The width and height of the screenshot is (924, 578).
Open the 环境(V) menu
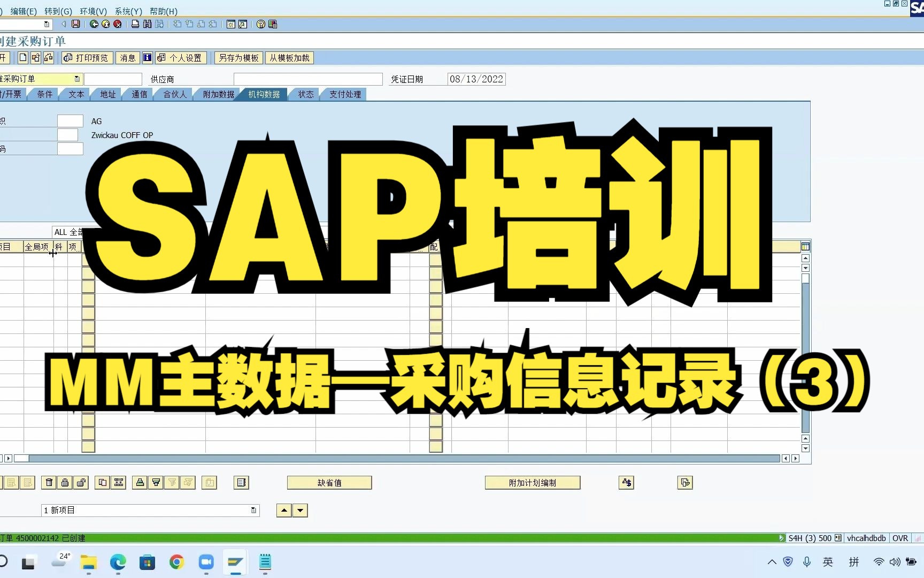click(x=94, y=11)
